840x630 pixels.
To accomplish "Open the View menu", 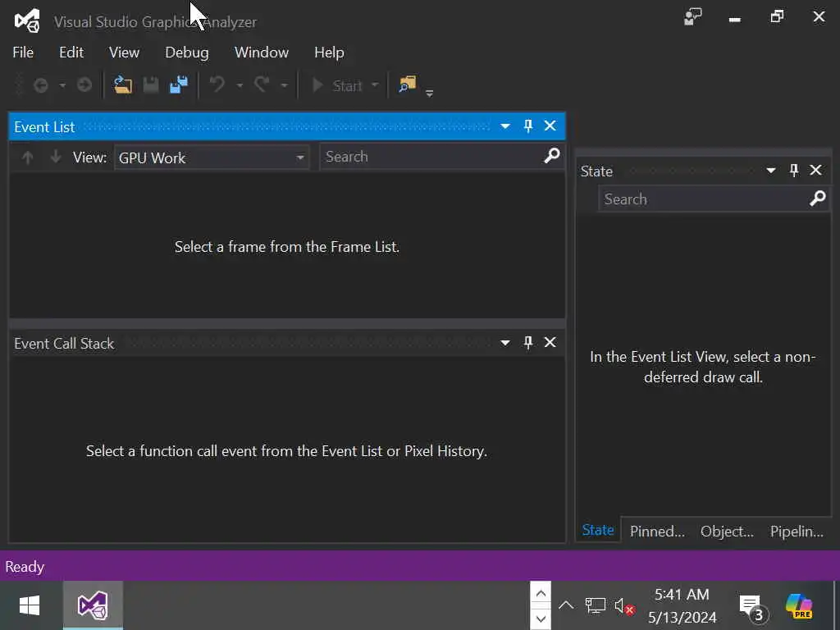I will 125,52.
